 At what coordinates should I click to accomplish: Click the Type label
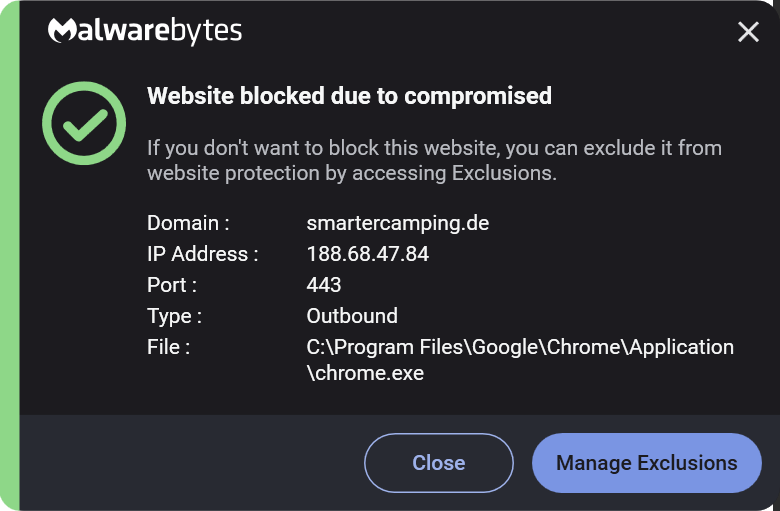[174, 316]
